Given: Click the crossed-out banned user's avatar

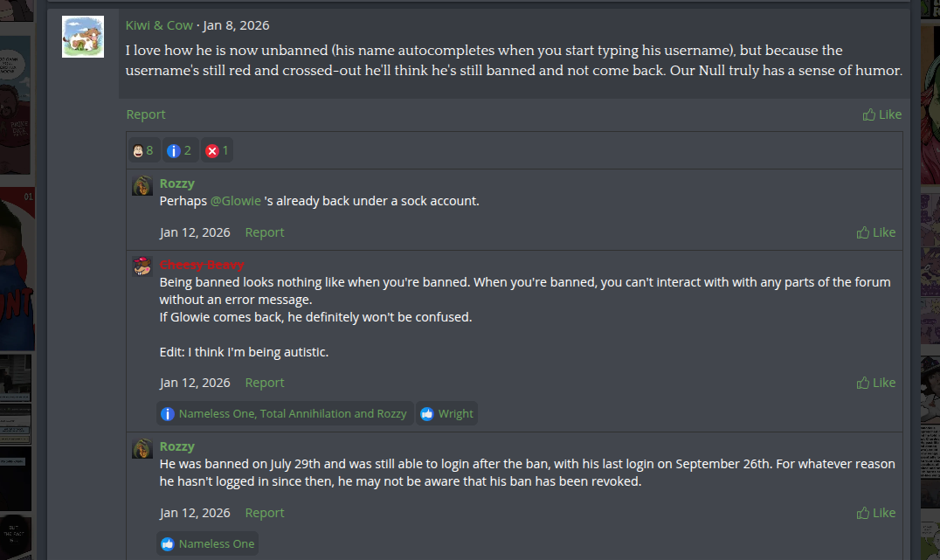Looking at the screenshot, I should 142,266.
